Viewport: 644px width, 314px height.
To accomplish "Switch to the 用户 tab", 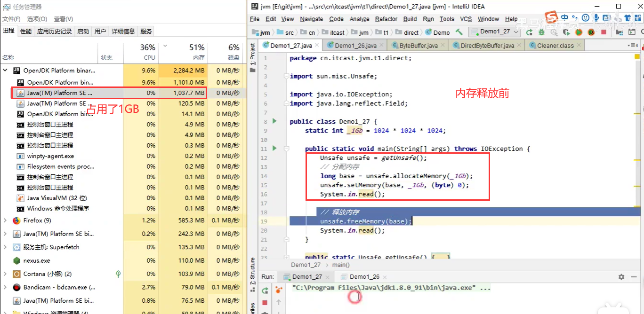I will tap(100, 31).
